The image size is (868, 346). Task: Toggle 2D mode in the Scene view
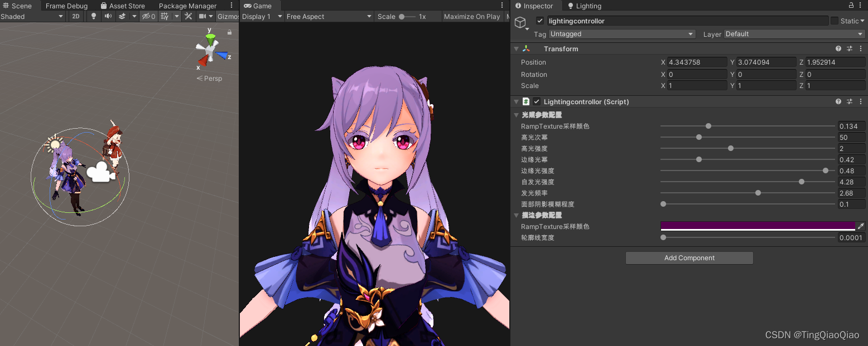tap(76, 17)
